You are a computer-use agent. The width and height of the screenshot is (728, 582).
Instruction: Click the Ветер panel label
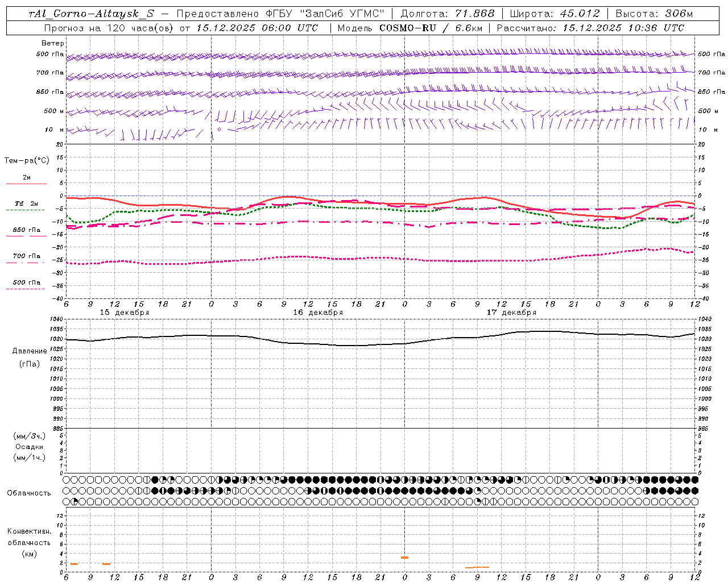52,43
